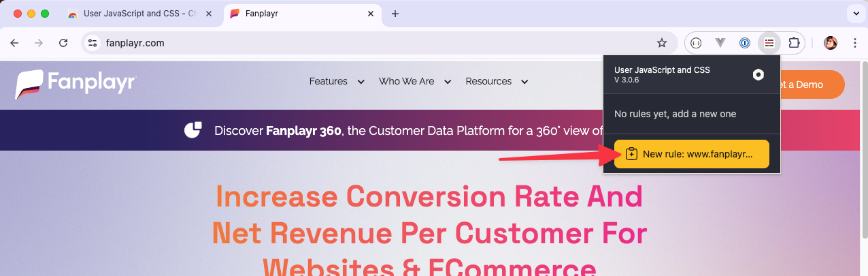Screen dimensions: 868x276
Task: Open the site information icon in address bar
Action: pyautogui.click(x=93, y=43)
